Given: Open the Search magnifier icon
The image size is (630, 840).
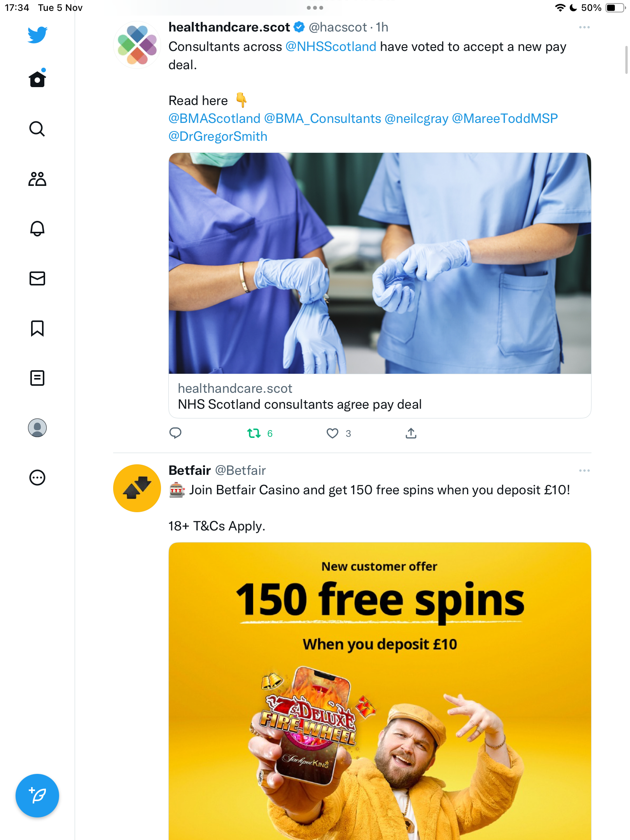Looking at the screenshot, I should pos(37,129).
